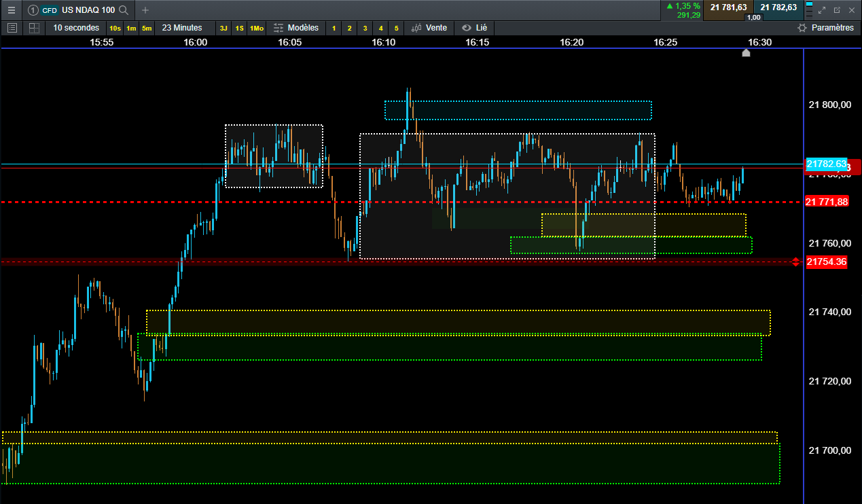Click the 21 700,00 price axis label
Image resolution: width=862 pixels, height=504 pixels.
[830, 450]
